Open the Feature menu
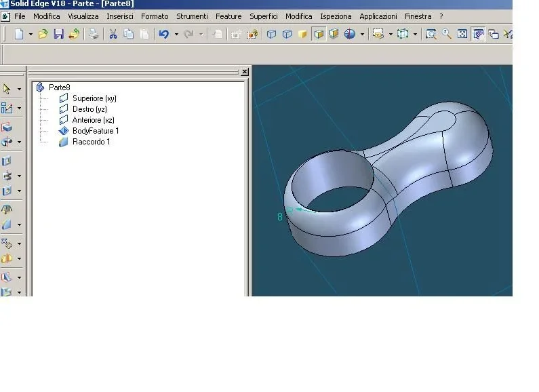The height and width of the screenshot is (392, 539). 228,16
